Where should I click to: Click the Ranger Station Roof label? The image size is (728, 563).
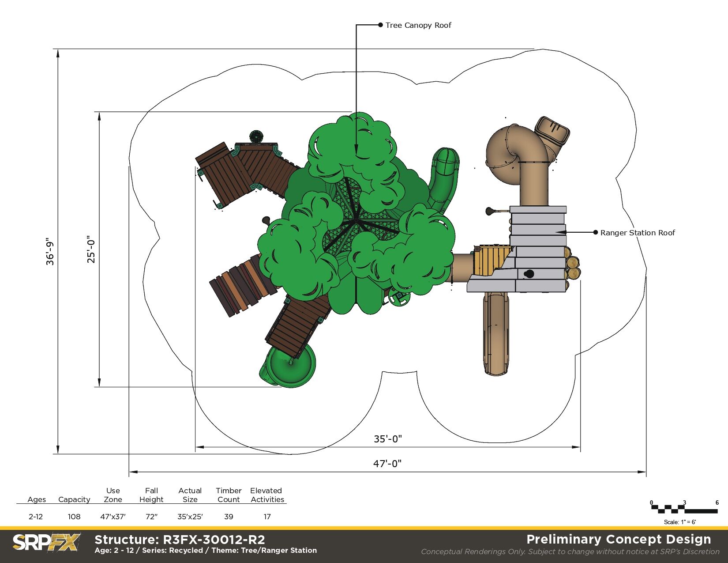click(637, 233)
